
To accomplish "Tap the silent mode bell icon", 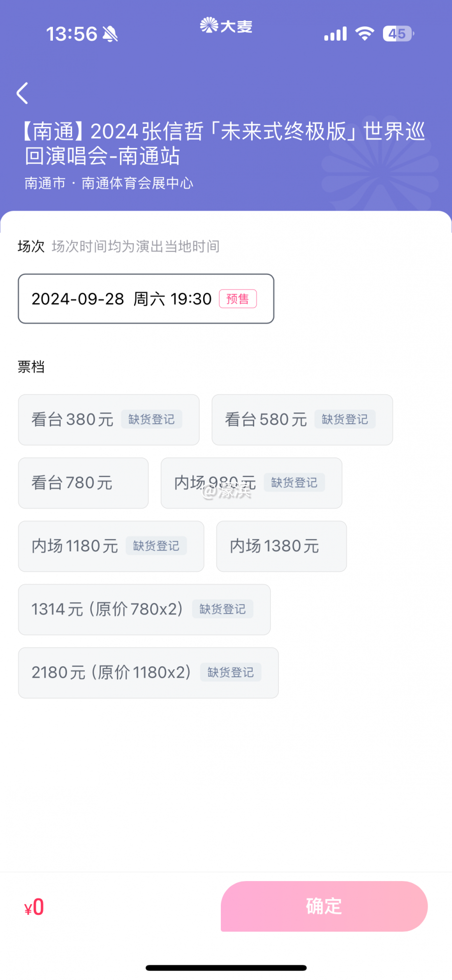I will click(111, 34).
